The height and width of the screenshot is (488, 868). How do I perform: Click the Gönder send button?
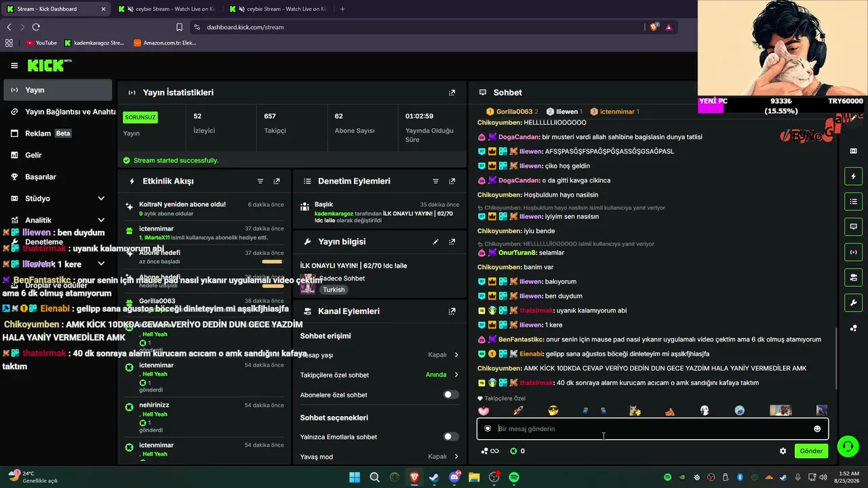tap(811, 451)
